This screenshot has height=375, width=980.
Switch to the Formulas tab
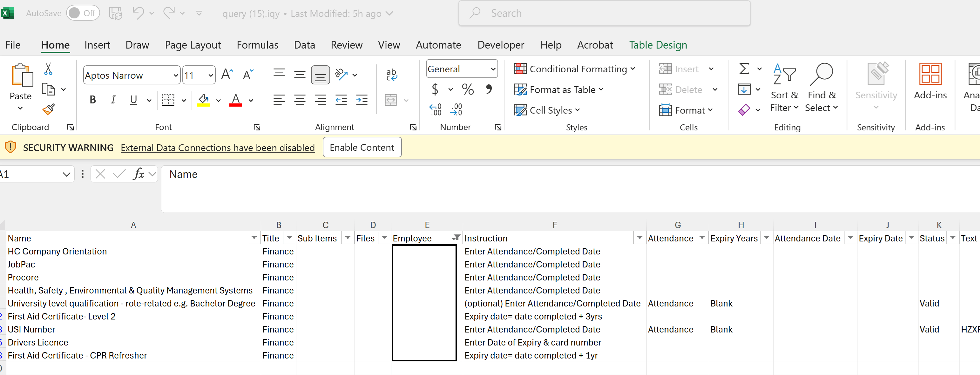(x=257, y=45)
